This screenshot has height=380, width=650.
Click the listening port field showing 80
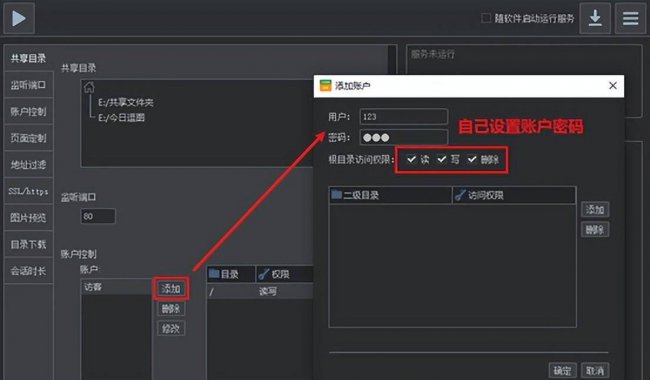(98, 216)
